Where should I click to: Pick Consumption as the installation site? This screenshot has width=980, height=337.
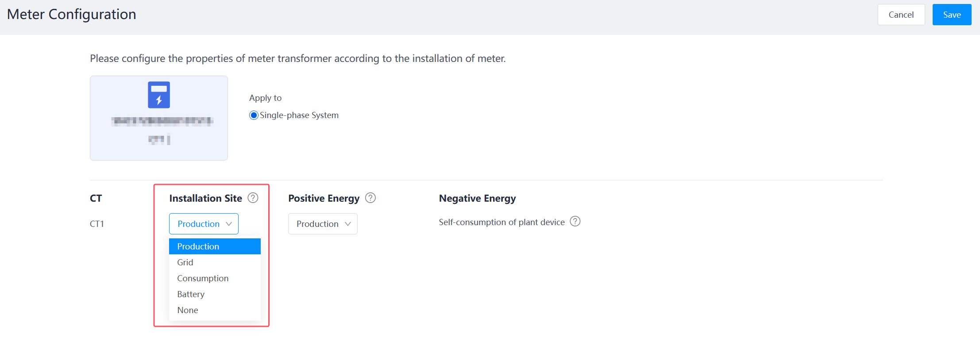coord(203,278)
